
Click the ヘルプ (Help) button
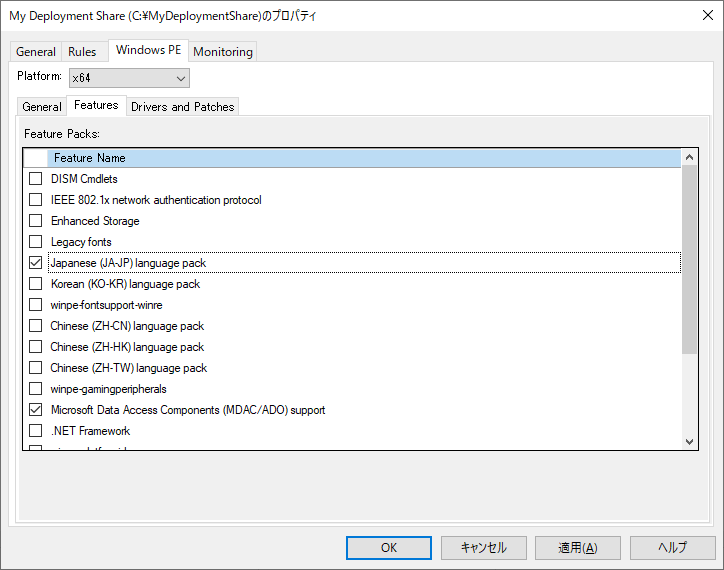(672, 548)
